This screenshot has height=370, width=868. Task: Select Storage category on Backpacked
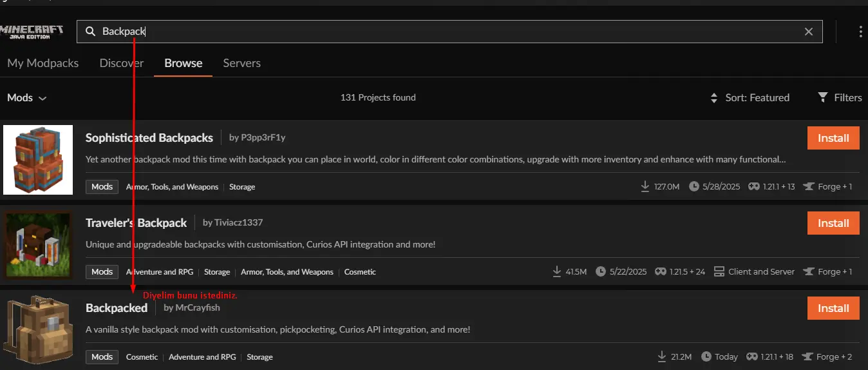pyautogui.click(x=259, y=357)
